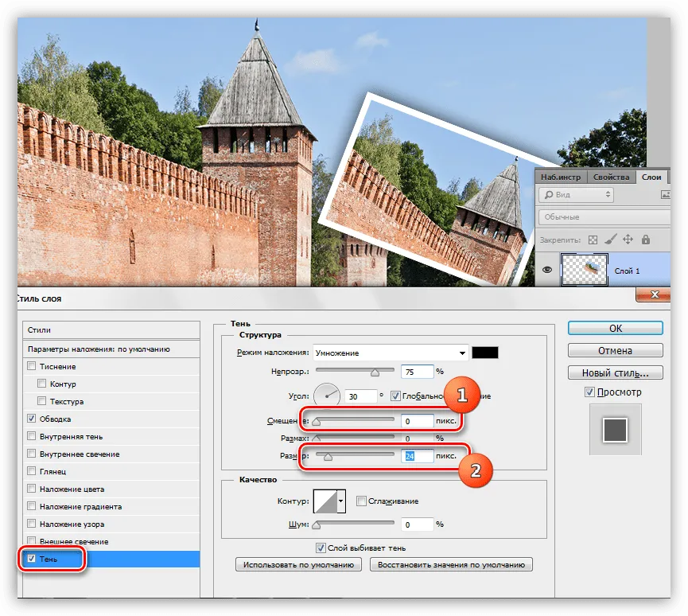This screenshot has width=688, height=616.
Task: Select Стили in the styles list
Action: (x=111, y=329)
